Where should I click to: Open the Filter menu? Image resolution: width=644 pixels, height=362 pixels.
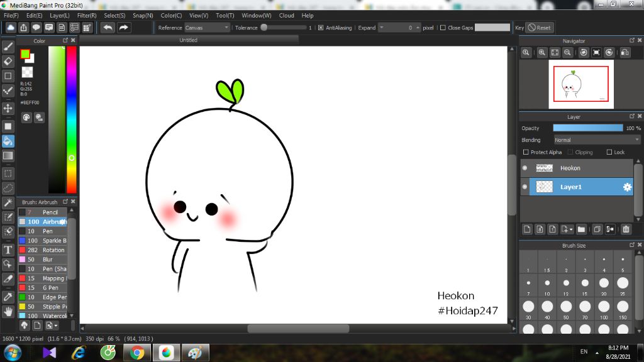[x=87, y=16]
